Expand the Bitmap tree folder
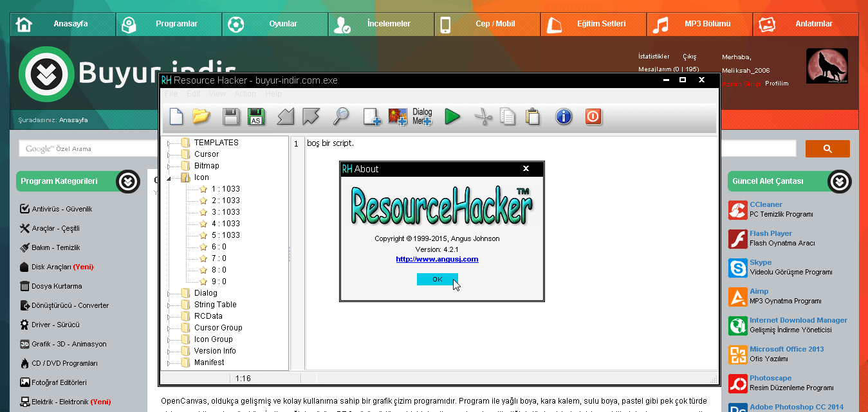The image size is (868, 412). (169, 166)
